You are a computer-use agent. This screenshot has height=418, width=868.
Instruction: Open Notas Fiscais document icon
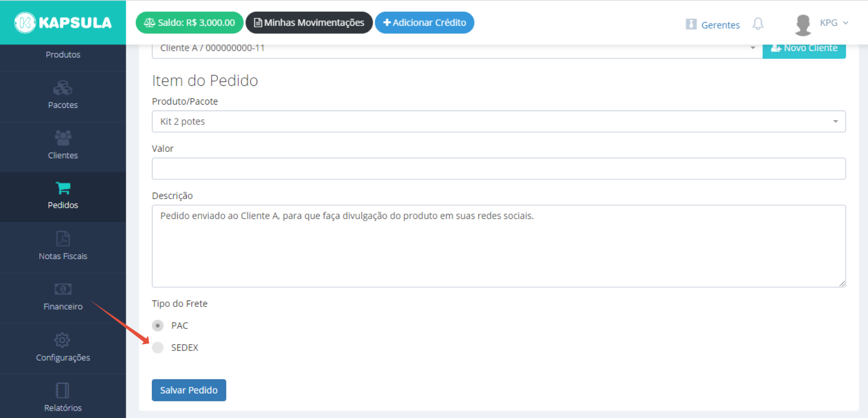(63, 238)
